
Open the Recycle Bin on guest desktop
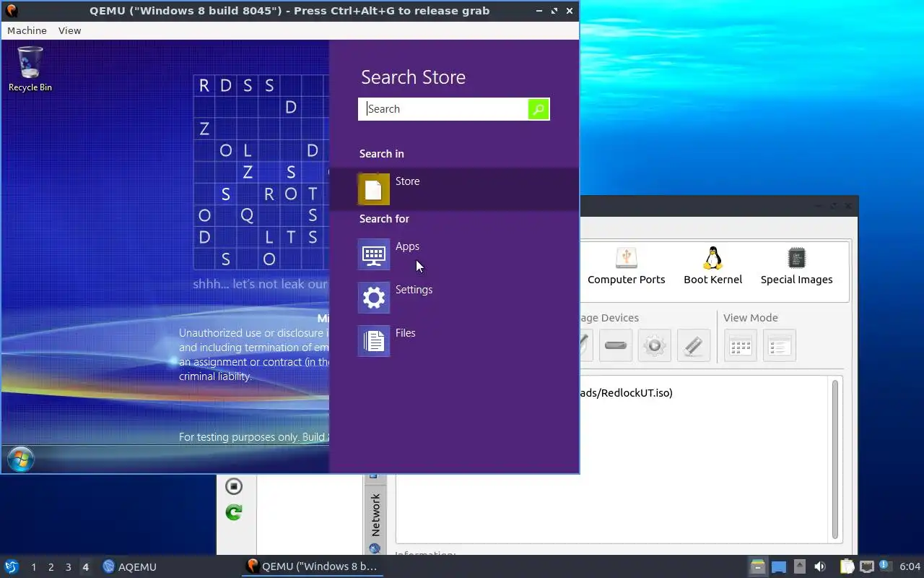tap(30, 69)
